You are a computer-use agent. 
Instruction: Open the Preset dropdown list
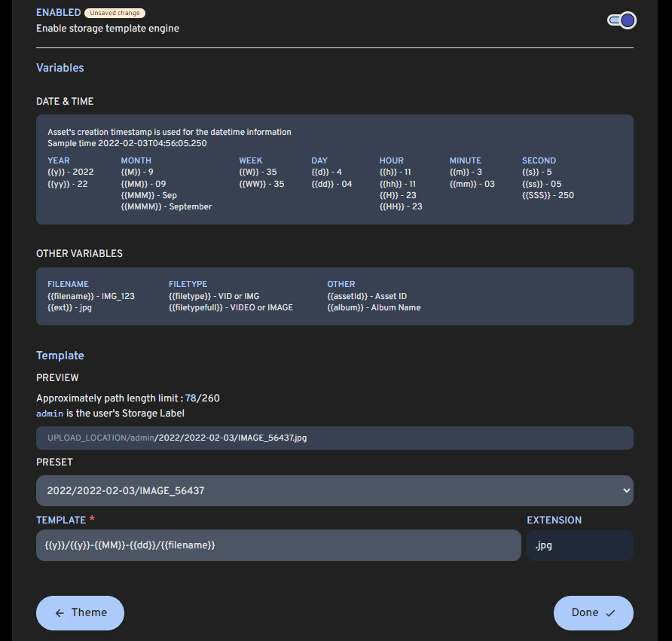pos(334,490)
